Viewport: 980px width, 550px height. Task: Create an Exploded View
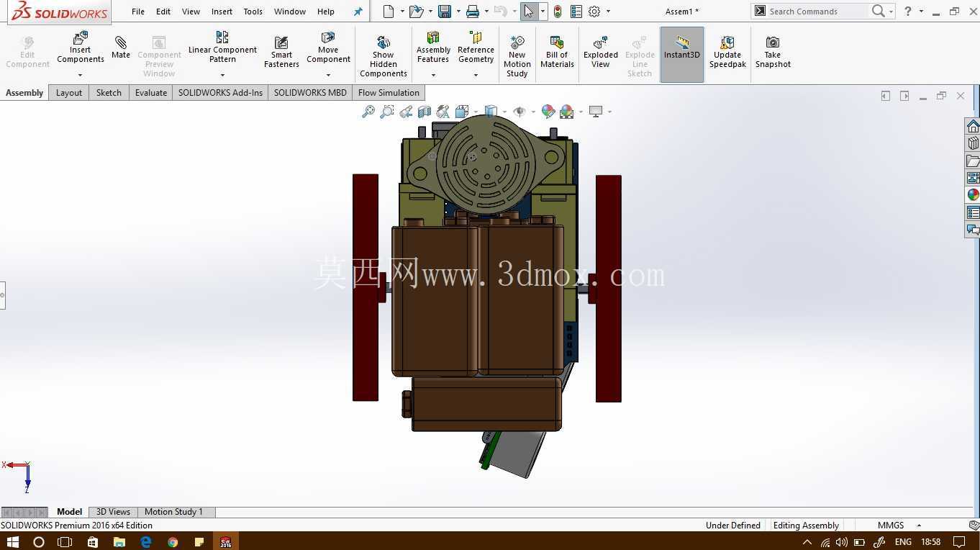601,52
